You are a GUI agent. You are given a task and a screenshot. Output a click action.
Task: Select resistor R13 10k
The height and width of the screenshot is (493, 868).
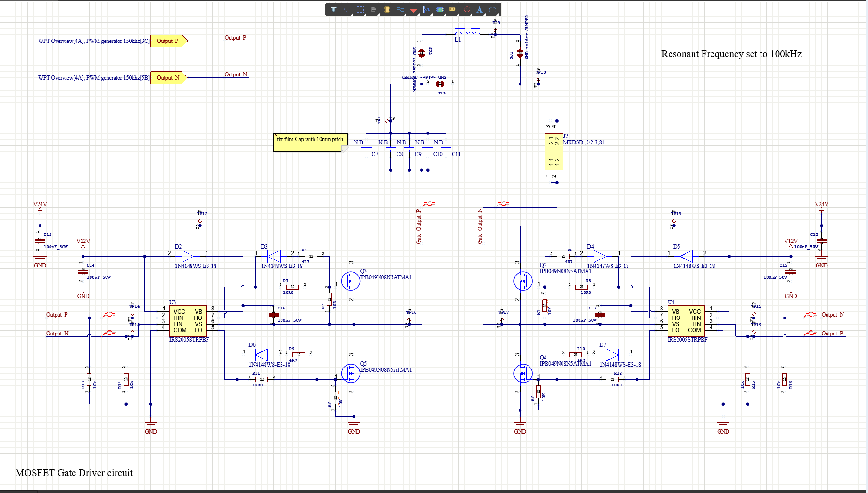(89, 379)
